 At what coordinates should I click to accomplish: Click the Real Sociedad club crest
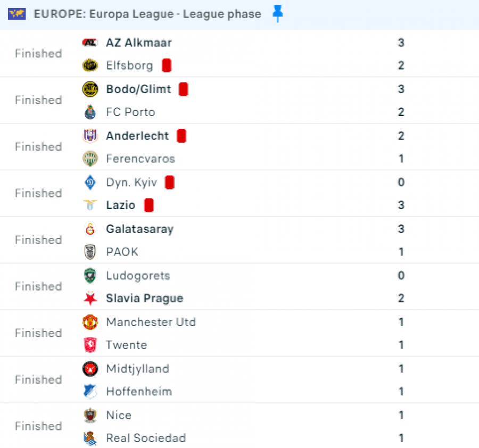90,438
